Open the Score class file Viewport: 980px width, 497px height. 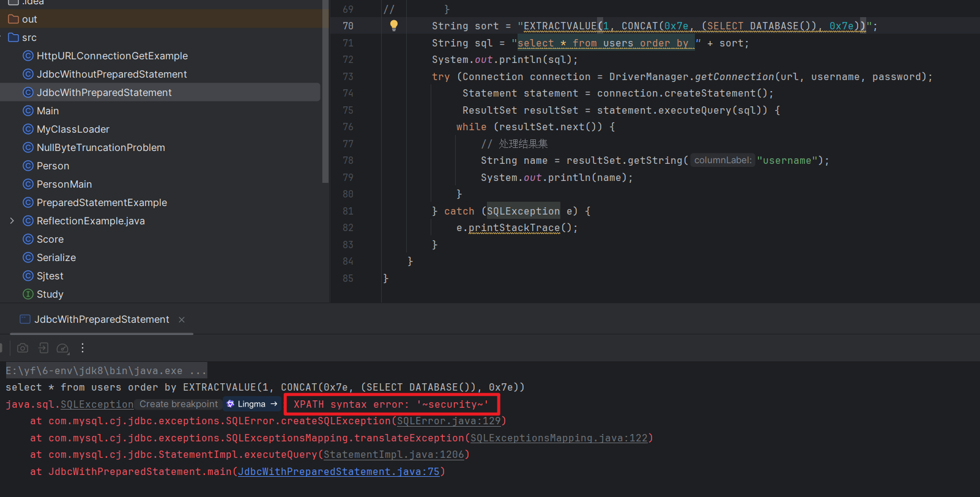click(50, 239)
